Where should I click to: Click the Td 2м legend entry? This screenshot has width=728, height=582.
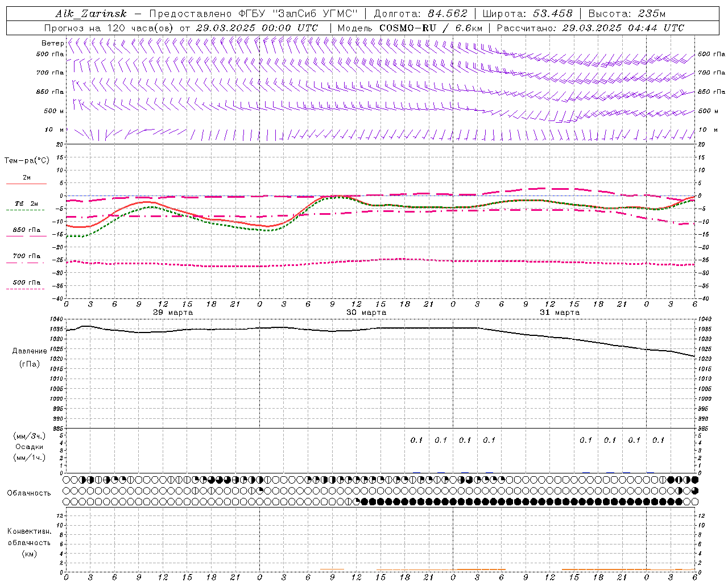[x=26, y=203]
